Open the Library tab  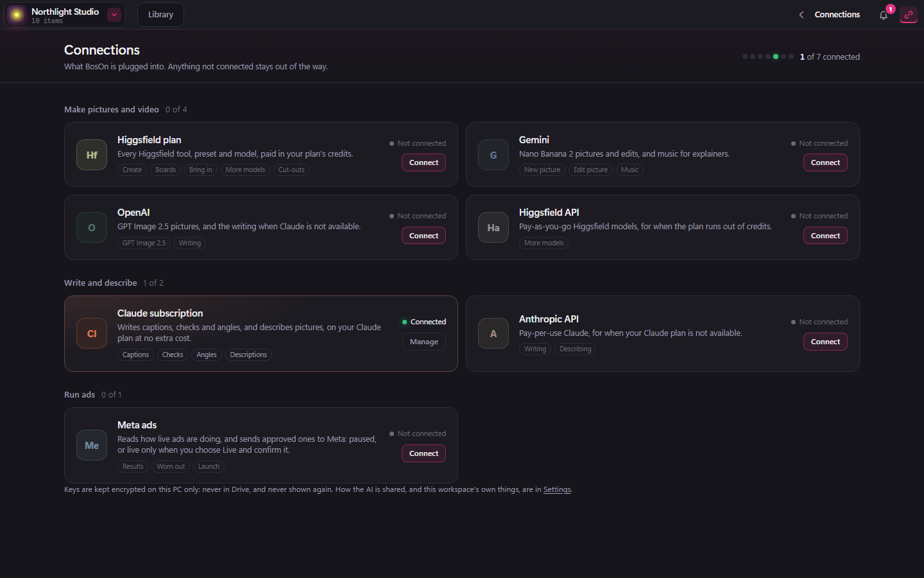[160, 15]
